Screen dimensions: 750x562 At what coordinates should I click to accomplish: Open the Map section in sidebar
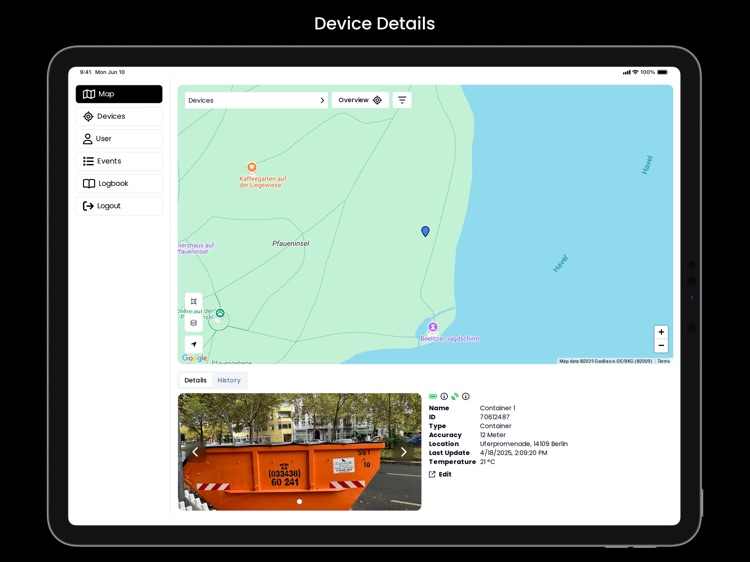[119, 94]
